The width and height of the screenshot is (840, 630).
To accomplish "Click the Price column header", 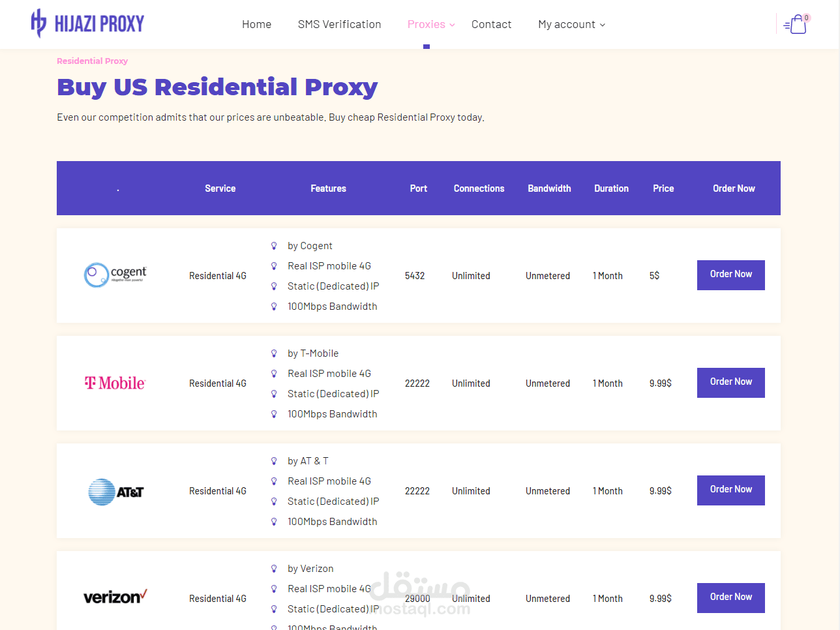I will (663, 188).
